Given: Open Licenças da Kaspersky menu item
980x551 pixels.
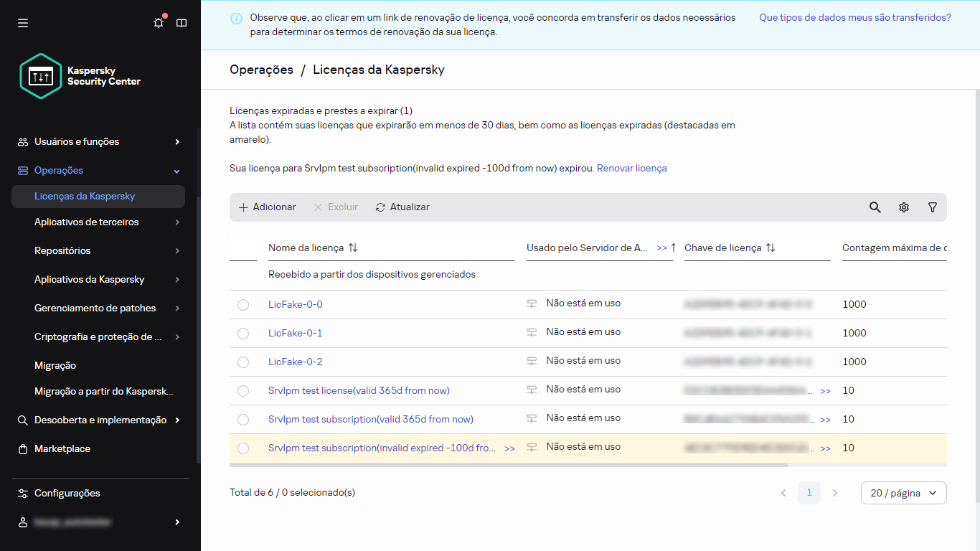Looking at the screenshot, I should tap(98, 197).
